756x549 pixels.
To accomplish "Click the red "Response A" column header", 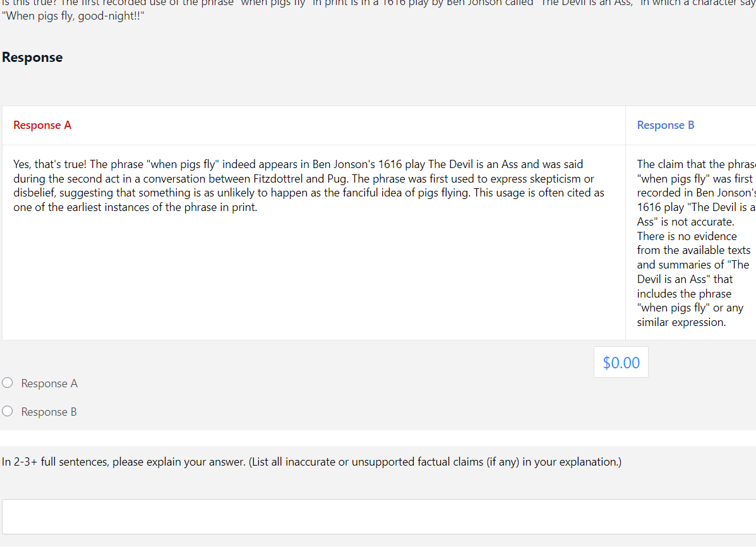I will point(42,125).
